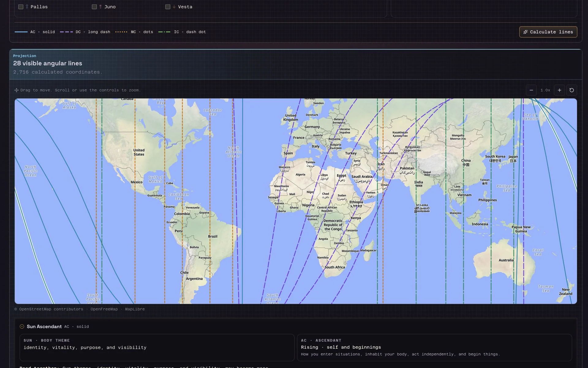Click the Calculate lines button
588x368 pixels.
[548, 32]
